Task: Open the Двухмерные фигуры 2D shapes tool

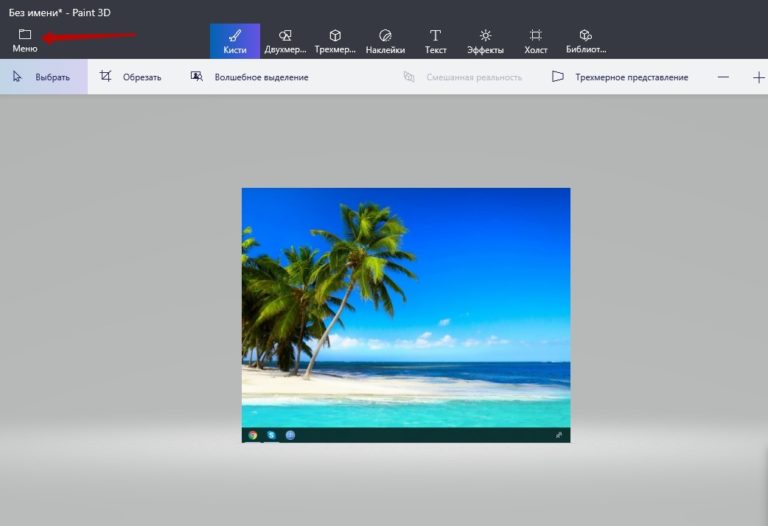Action: click(285, 41)
